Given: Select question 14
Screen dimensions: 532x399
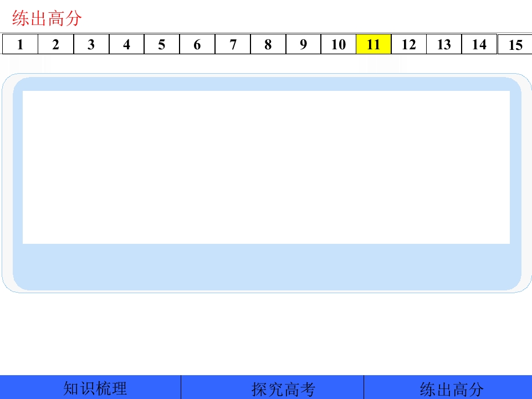Looking at the screenshot, I should point(479,44).
